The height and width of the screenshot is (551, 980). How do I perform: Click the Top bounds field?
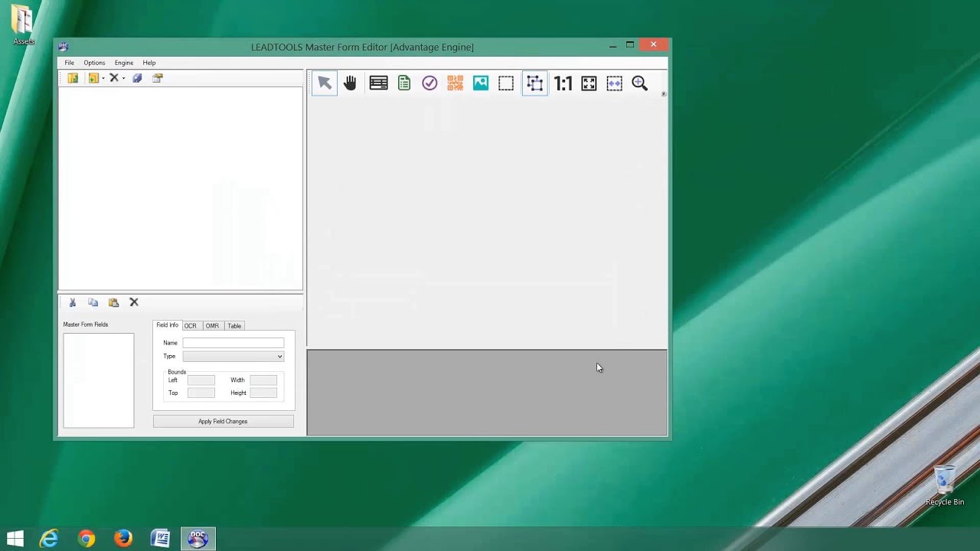click(201, 393)
